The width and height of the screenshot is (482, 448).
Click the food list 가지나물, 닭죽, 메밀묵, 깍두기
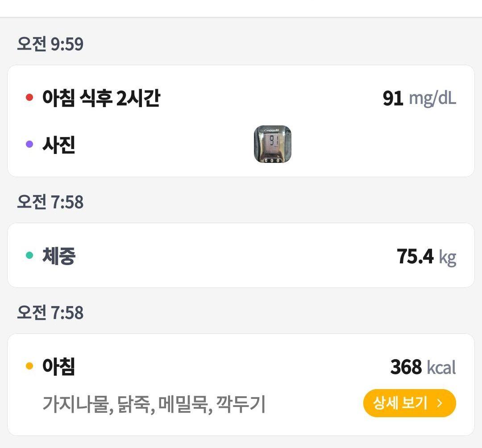[154, 404]
